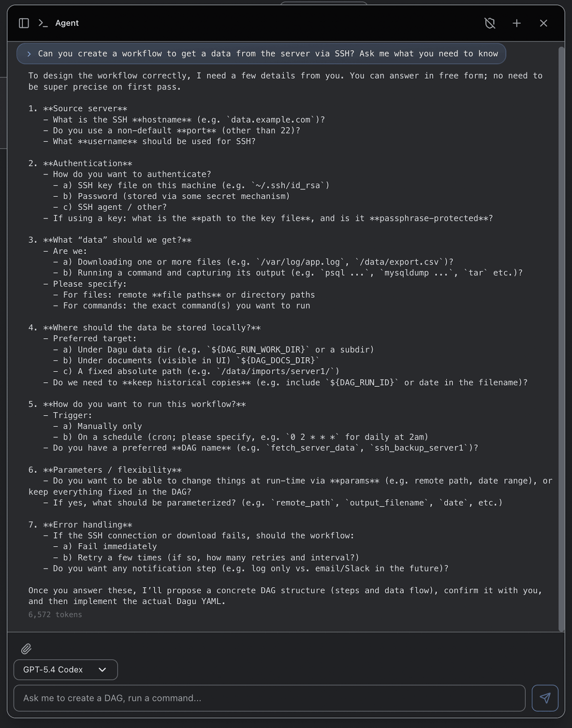Click the Agent panel title
The image size is (572, 728).
pyautogui.click(x=67, y=23)
